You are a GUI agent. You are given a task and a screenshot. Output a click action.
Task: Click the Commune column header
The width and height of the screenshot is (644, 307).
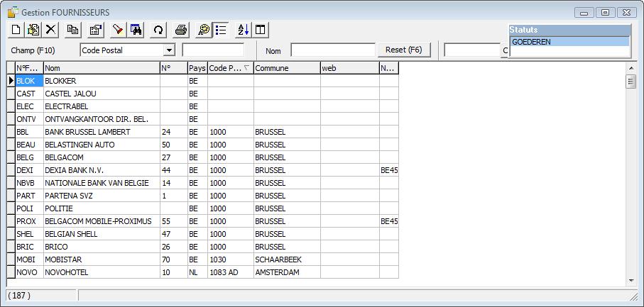287,68
